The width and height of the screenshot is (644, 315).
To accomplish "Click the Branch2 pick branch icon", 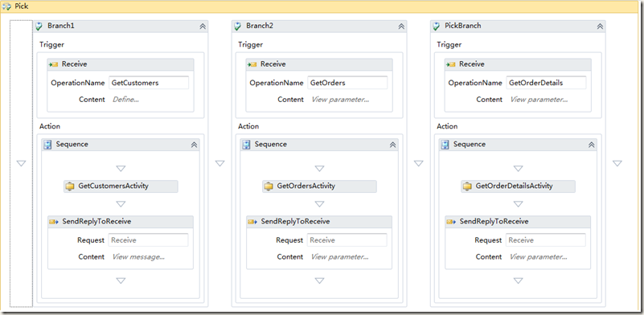I will click(x=238, y=27).
